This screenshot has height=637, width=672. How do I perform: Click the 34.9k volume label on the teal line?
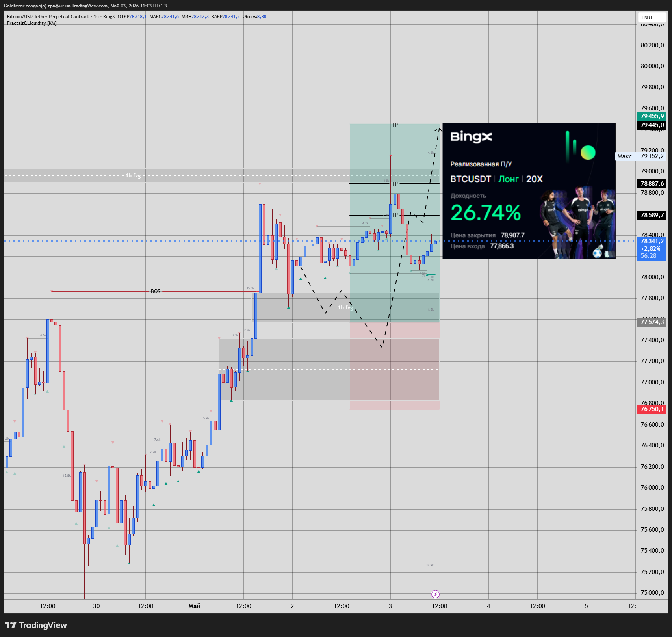pyautogui.click(x=430, y=565)
